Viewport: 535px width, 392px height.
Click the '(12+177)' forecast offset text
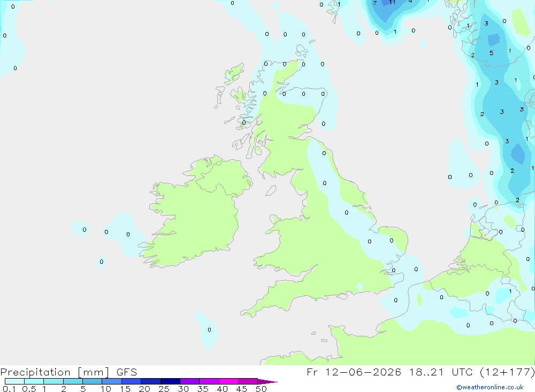(507, 372)
